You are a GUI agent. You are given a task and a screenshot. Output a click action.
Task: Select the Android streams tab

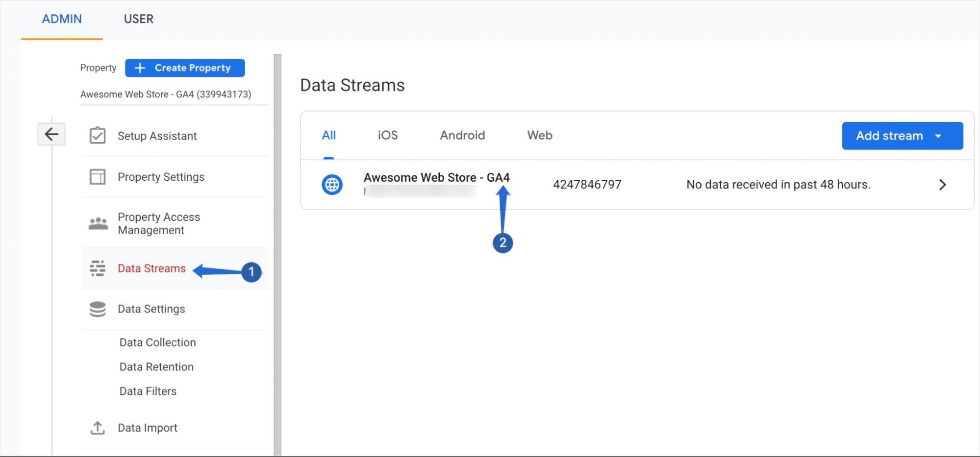[x=462, y=136]
